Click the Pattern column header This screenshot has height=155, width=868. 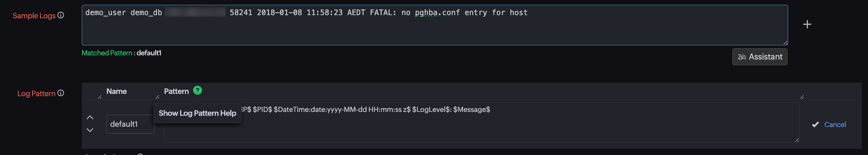[176, 92]
